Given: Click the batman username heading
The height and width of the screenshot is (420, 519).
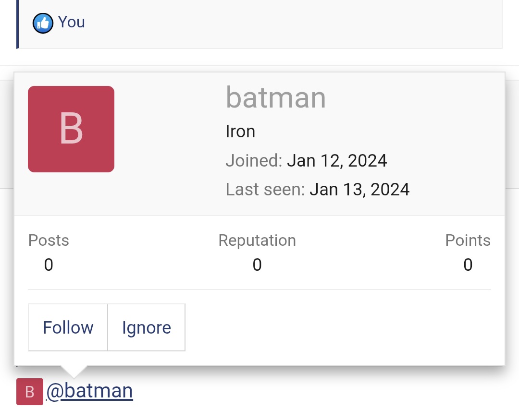Looking at the screenshot, I should pos(276,97).
